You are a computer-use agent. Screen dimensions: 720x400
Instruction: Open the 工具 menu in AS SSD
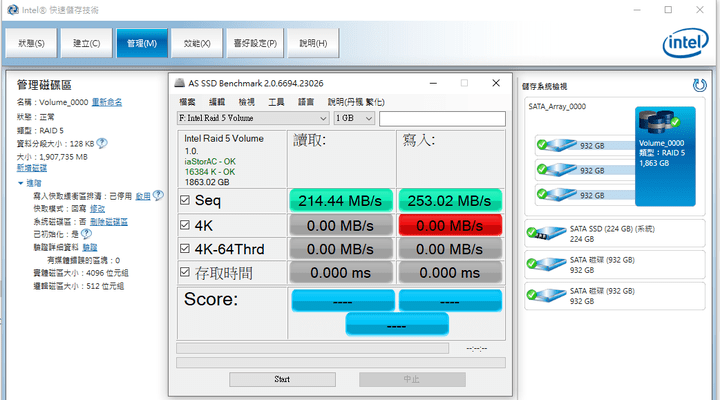[x=276, y=102]
